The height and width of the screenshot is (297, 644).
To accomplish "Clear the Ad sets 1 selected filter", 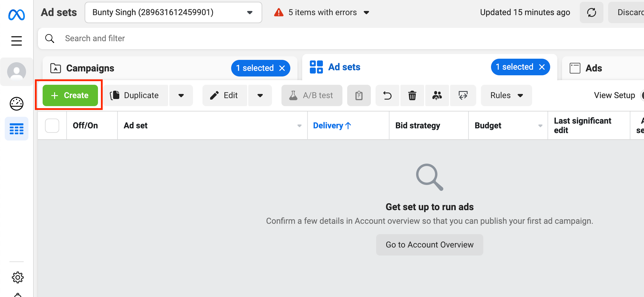I will tap(542, 67).
